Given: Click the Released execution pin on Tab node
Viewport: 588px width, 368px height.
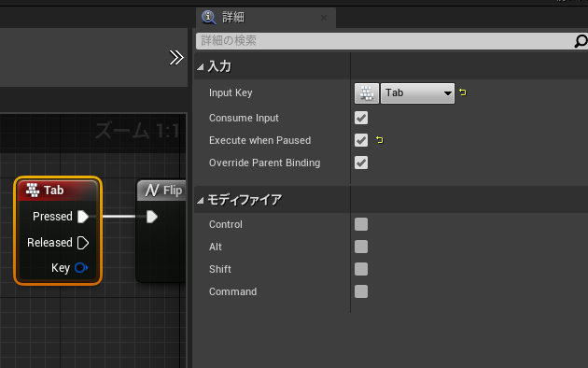Looking at the screenshot, I should (x=83, y=243).
